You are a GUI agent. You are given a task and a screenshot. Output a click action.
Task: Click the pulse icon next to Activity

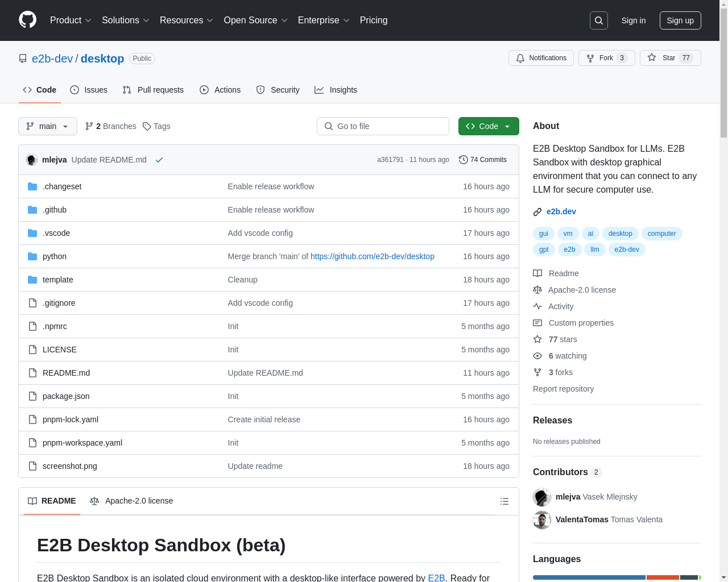537,306
